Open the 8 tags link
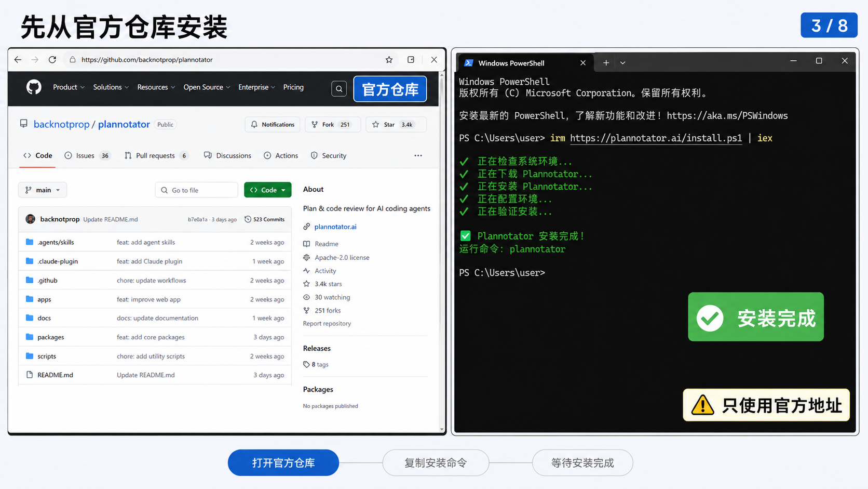 316,364
